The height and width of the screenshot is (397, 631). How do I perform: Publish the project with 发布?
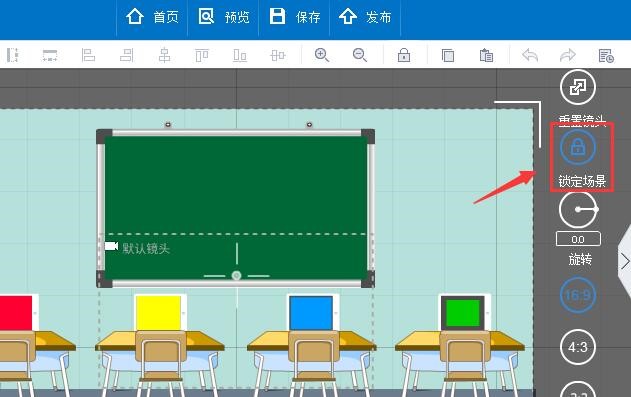[x=365, y=17]
